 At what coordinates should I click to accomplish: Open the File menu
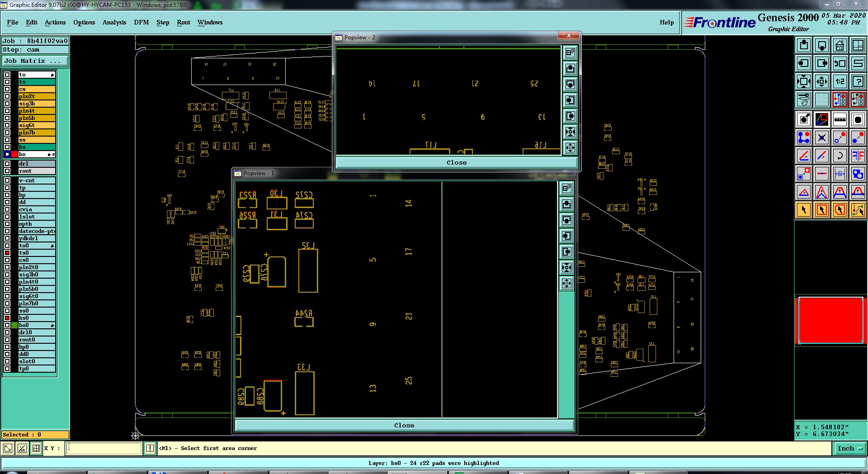click(x=13, y=22)
